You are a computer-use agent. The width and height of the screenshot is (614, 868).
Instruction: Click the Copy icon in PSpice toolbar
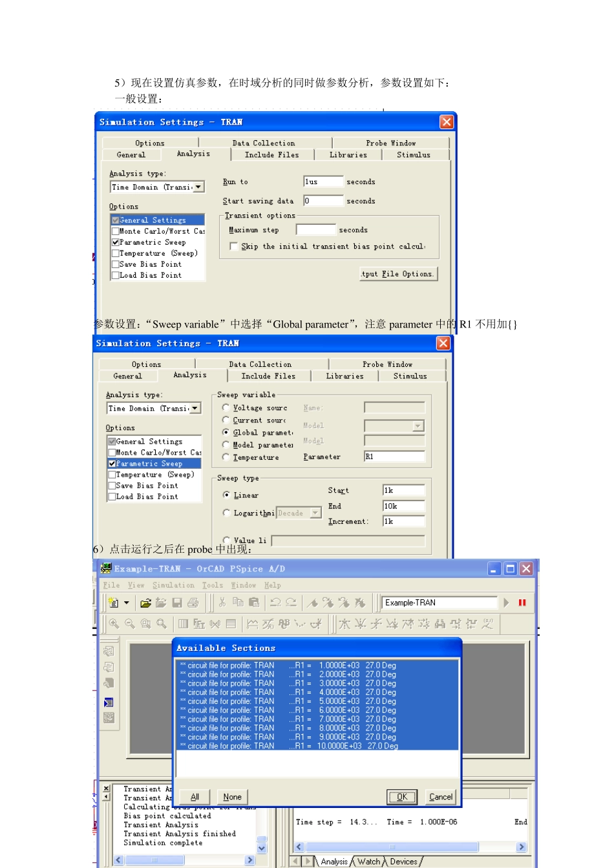coord(238,603)
